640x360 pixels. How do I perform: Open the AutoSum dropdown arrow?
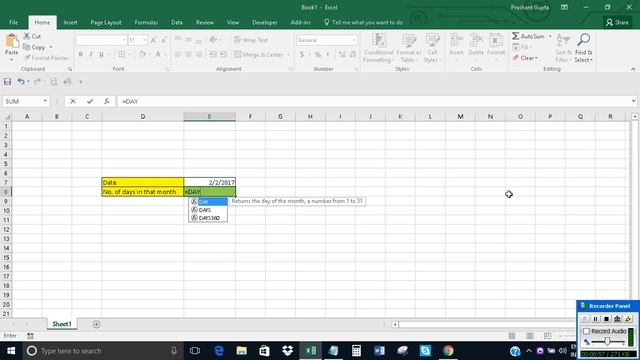[550, 36]
